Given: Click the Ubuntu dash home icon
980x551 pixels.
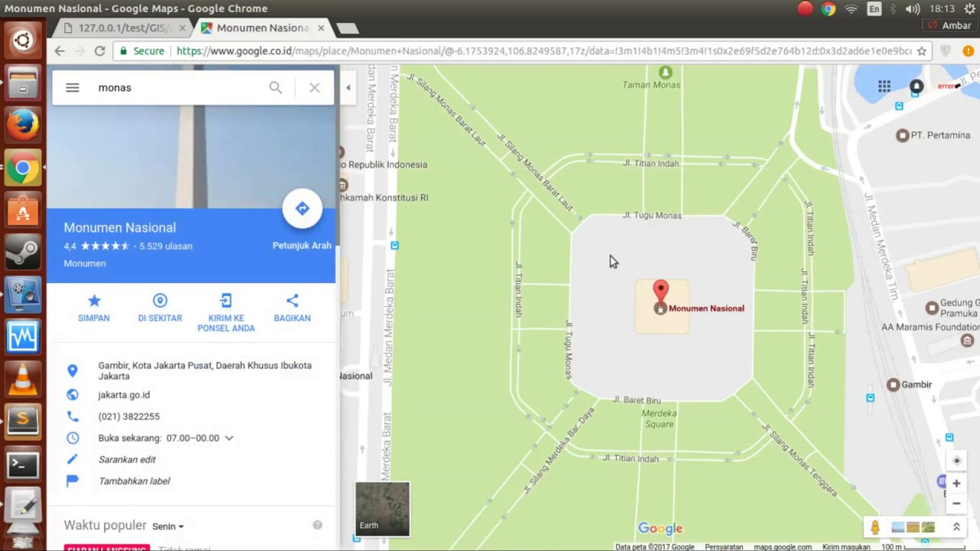Looking at the screenshot, I should (23, 40).
